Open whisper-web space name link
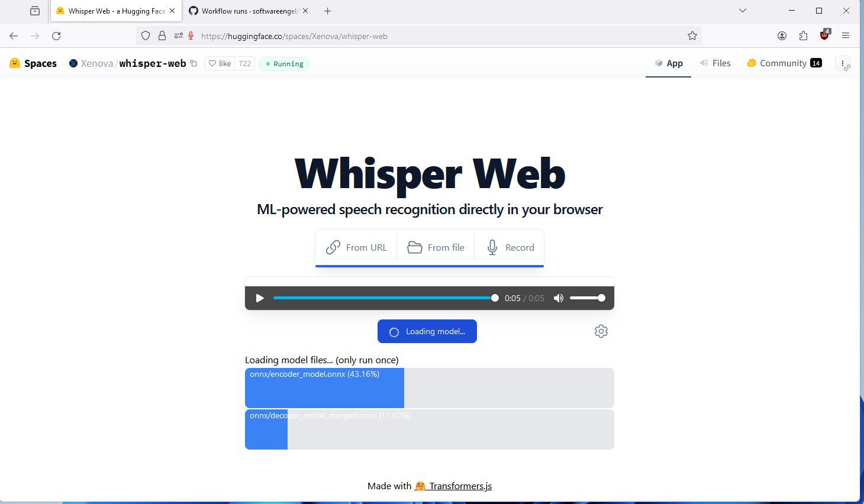This screenshot has height=504, width=864. pyautogui.click(x=153, y=63)
